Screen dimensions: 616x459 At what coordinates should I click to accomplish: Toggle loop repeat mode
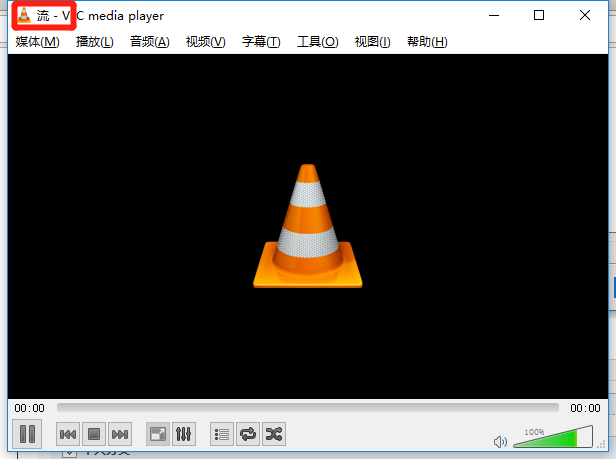click(248, 434)
